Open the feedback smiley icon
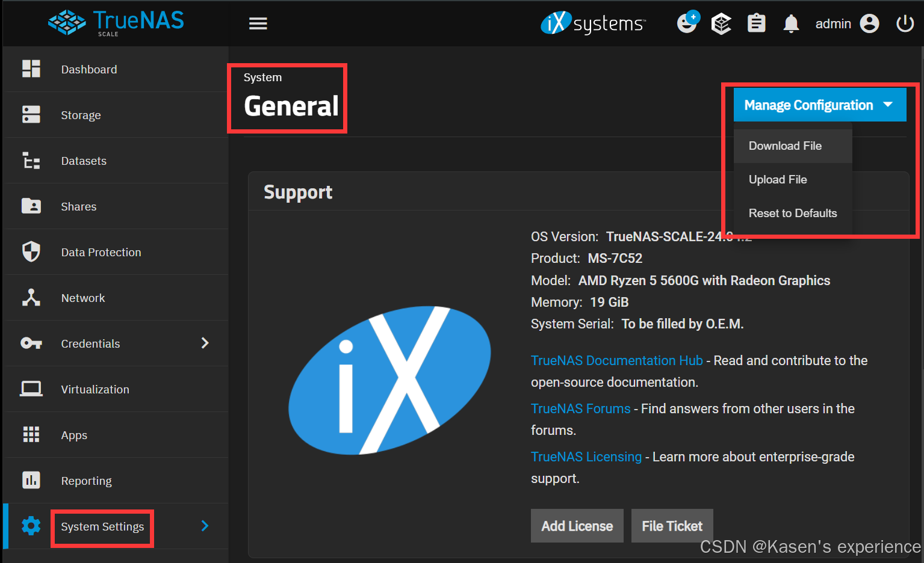Image resolution: width=924 pixels, height=563 pixels. tap(687, 23)
